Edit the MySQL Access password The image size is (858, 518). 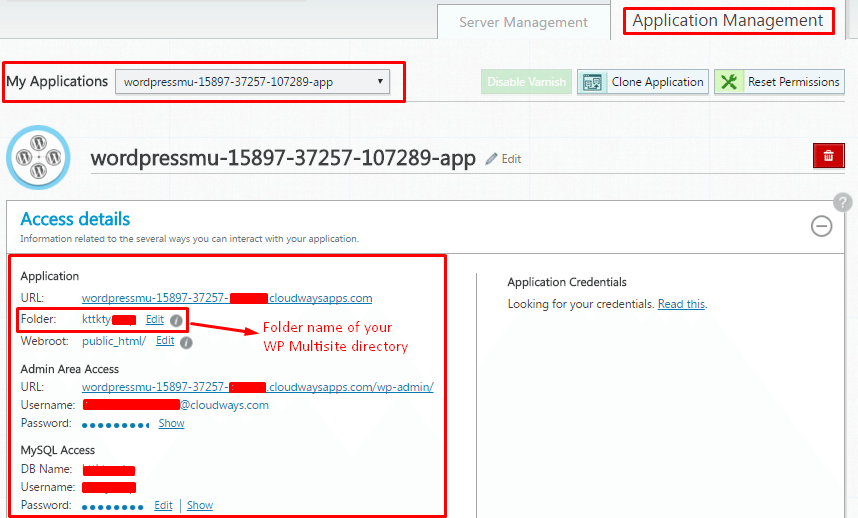pyautogui.click(x=163, y=505)
